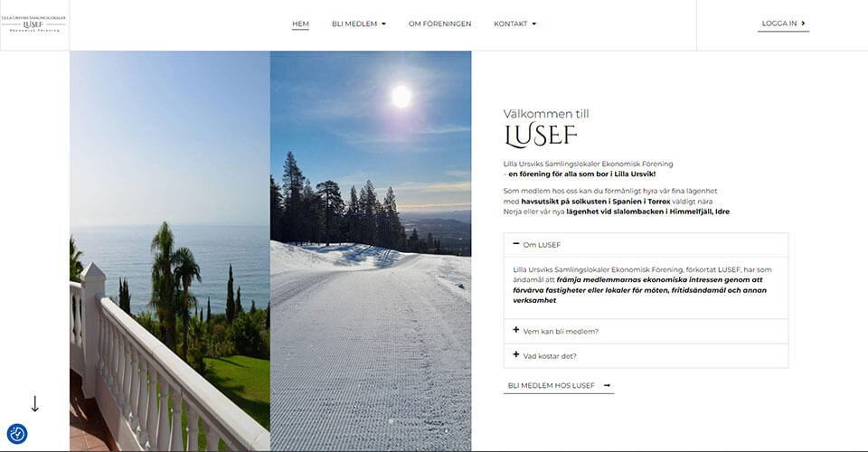Click the LUSEF logo in header
Screen dimensions: 868x452
pos(33,24)
